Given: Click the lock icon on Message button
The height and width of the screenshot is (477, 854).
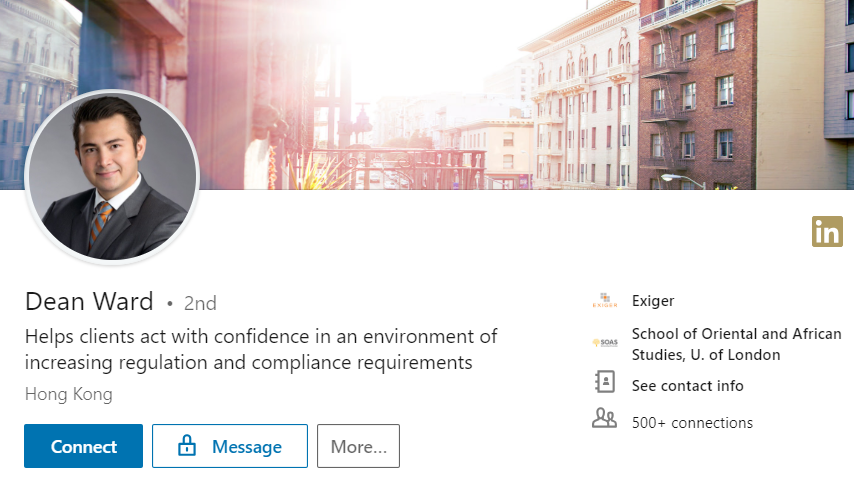Looking at the screenshot, I should pyautogui.click(x=187, y=445).
